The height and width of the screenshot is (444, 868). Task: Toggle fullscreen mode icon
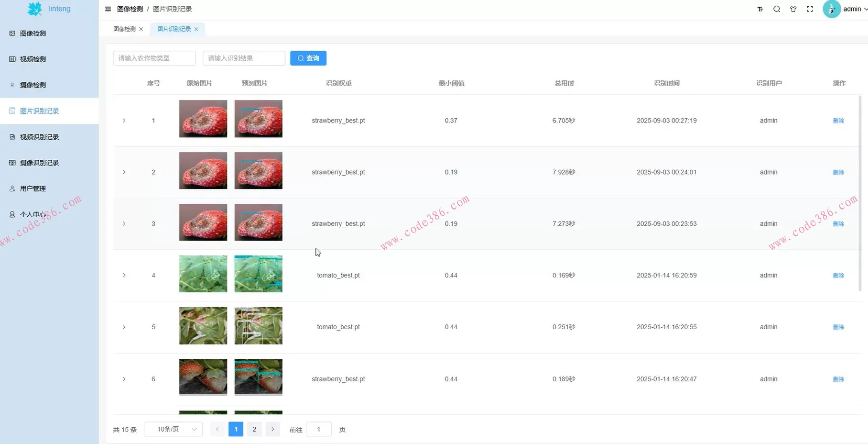click(810, 9)
